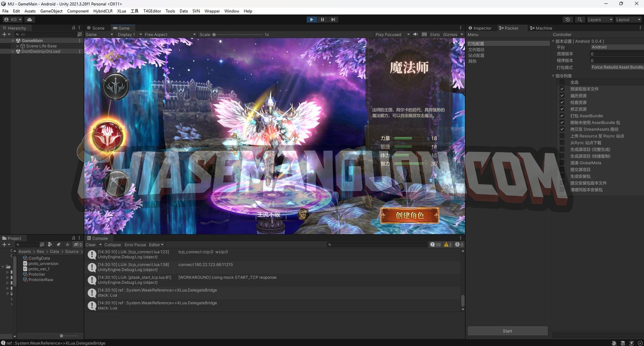Open the HybridCLR menu
The height and width of the screenshot is (346, 644).
coord(103,11)
